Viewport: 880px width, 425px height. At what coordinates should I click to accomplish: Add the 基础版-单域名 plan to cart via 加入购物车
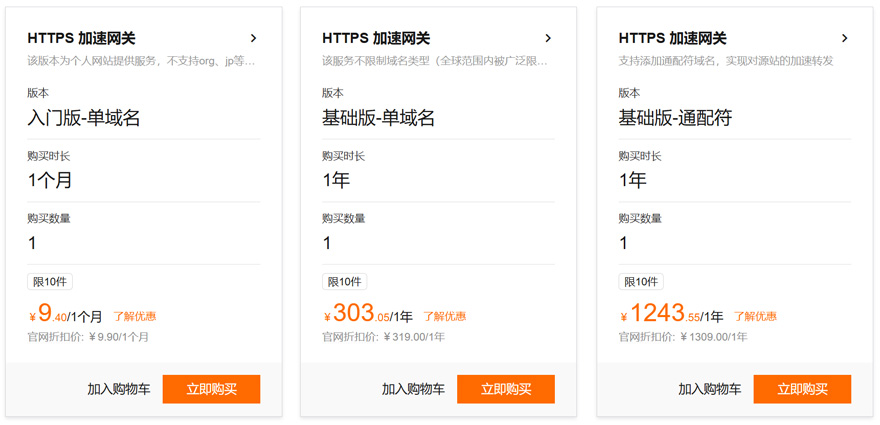pyautogui.click(x=414, y=389)
